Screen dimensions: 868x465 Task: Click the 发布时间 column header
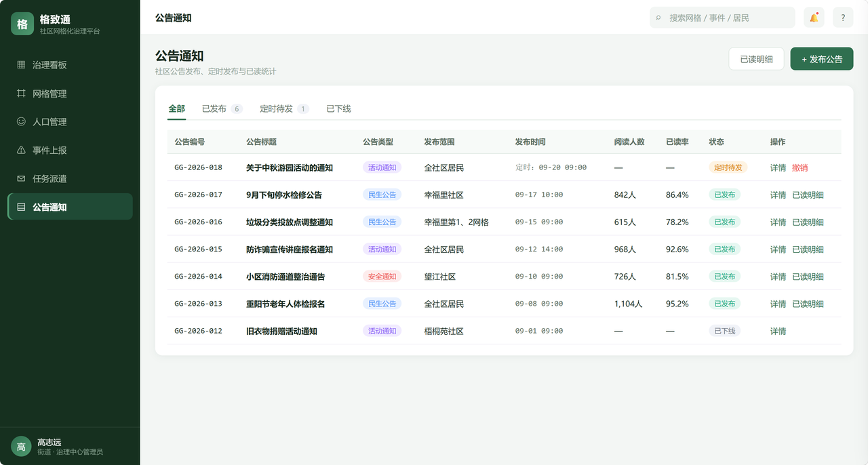[530, 142]
